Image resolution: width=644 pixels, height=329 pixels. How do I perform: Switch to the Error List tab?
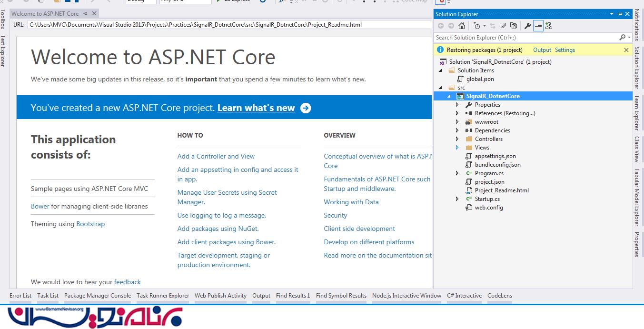click(20, 296)
